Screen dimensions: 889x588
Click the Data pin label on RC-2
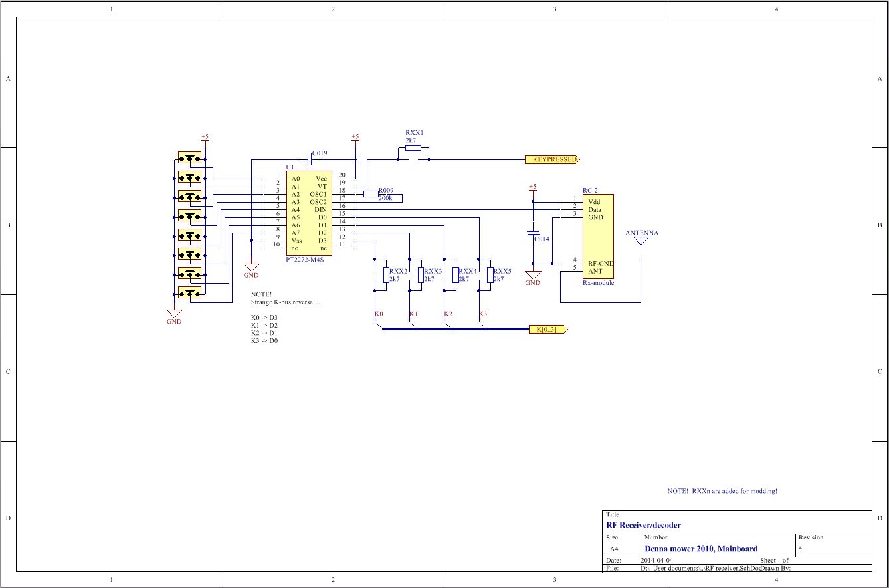click(594, 209)
